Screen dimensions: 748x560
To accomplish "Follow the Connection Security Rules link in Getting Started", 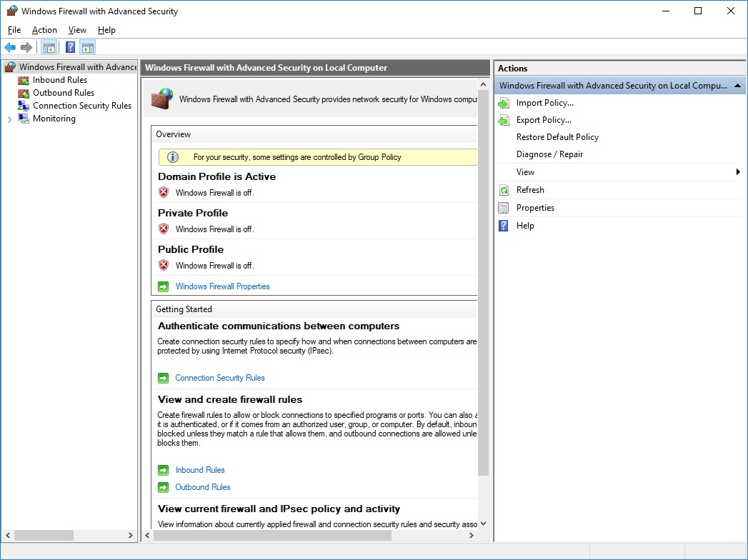I will tap(220, 379).
